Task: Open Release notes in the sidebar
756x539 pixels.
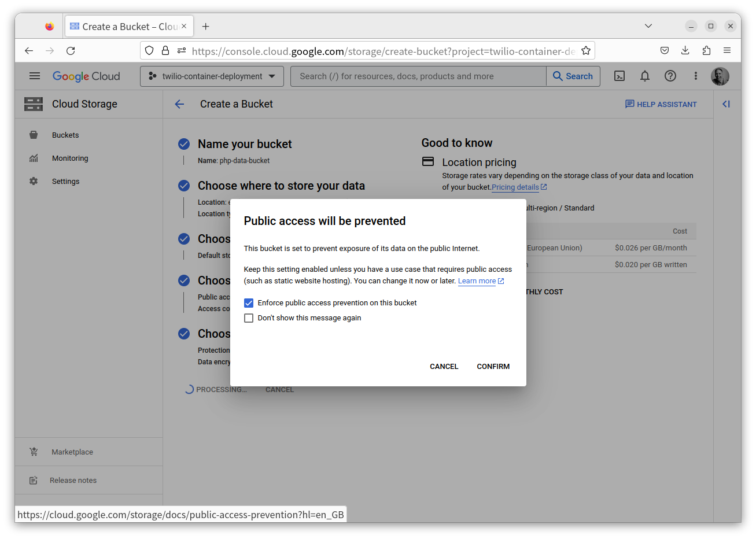Action: (x=73, y=480)
